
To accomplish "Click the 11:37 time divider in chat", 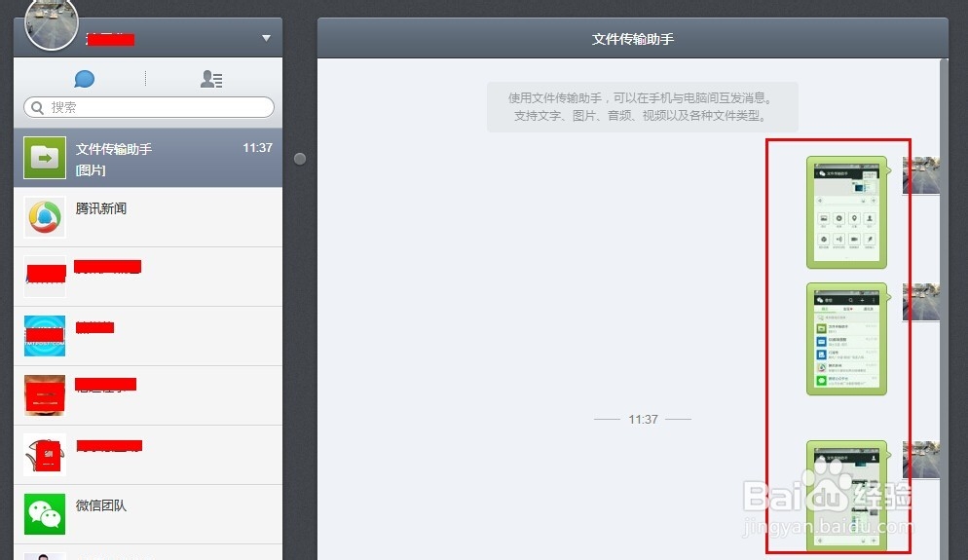I will 643,419.
